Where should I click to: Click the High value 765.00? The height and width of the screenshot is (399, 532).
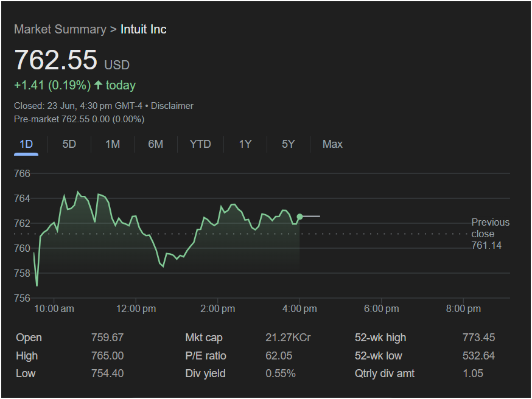tap(107, 356)
